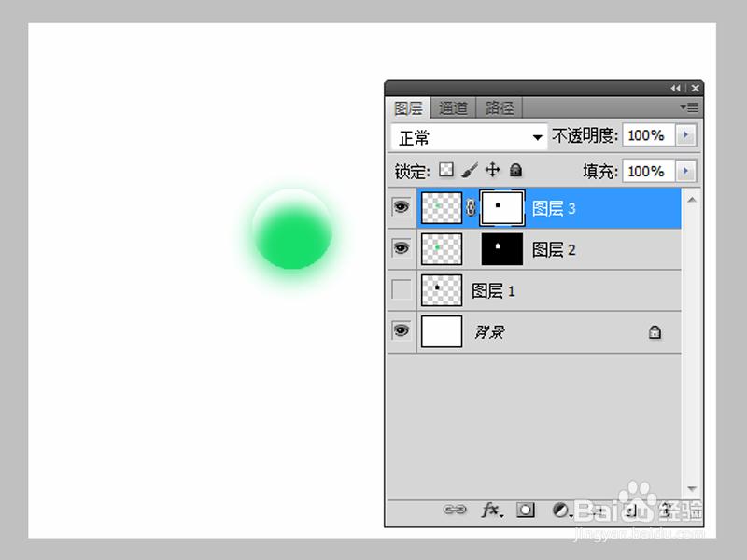This screenshot has width=747, height=560.
Task: Click lock image pixels brush icon
Action: [470, 170]
